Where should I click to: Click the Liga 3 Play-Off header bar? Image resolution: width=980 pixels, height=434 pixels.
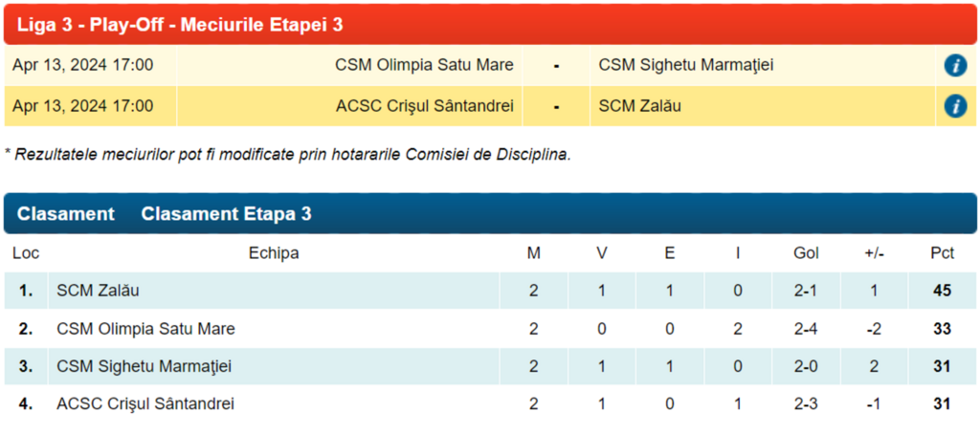(x=490, y=24)
